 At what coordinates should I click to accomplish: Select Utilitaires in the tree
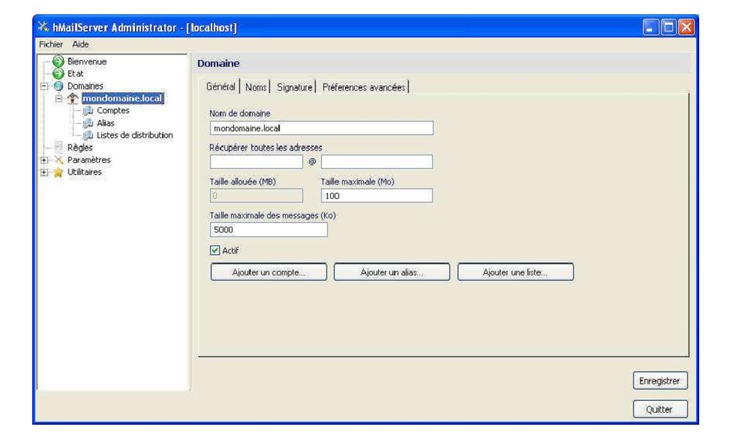(x=84, y=172)
